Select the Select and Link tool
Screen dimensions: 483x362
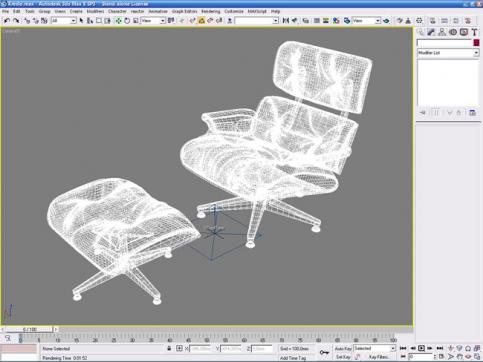(x=27, y=21)
